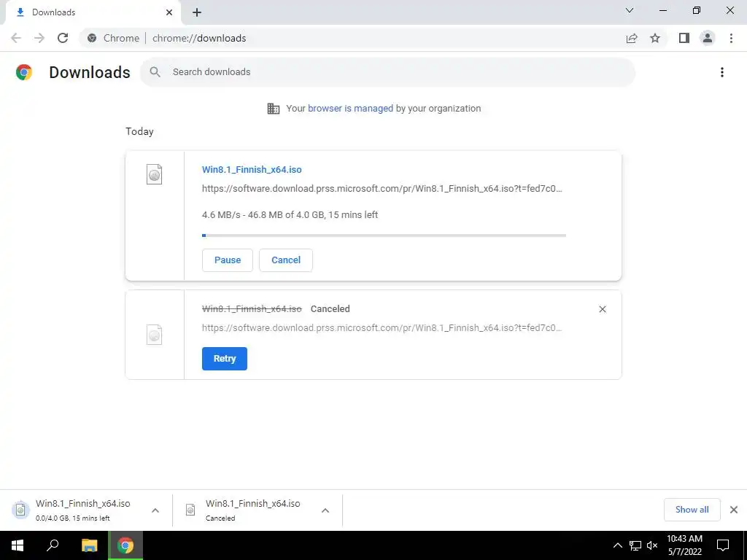Click the taskbar clock showing 10:43 AM
The width and height of the screenshot is (747, 560).
coord(684,545)
